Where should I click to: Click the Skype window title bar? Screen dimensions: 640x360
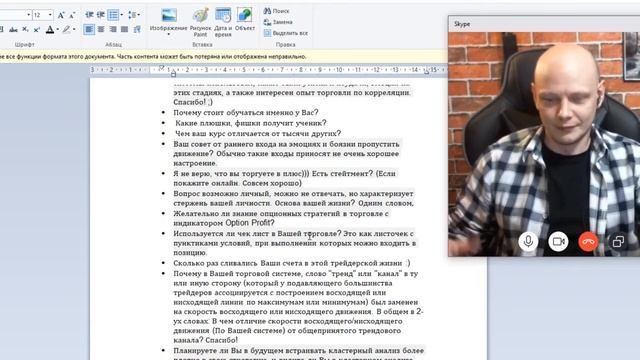click(x=544, y=24)
